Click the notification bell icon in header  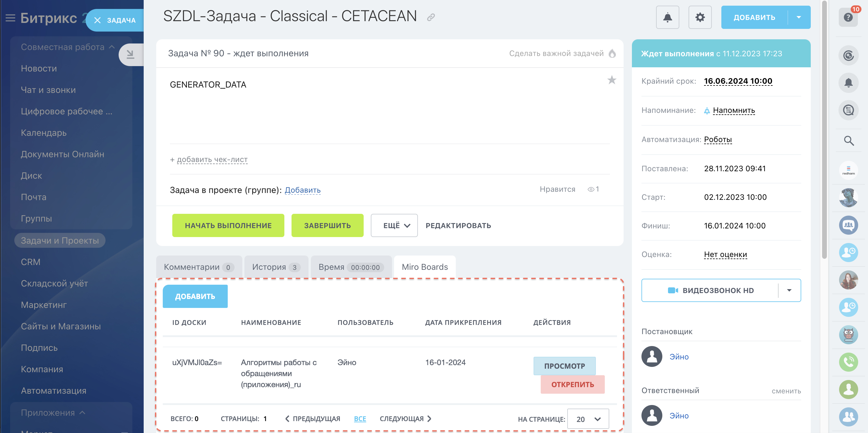(x=667, y=17)
